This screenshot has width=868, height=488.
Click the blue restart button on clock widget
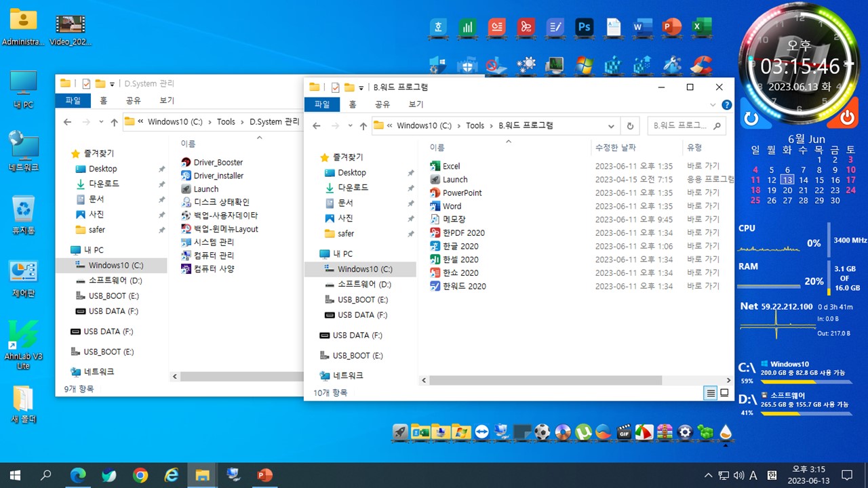coord(751,118)
